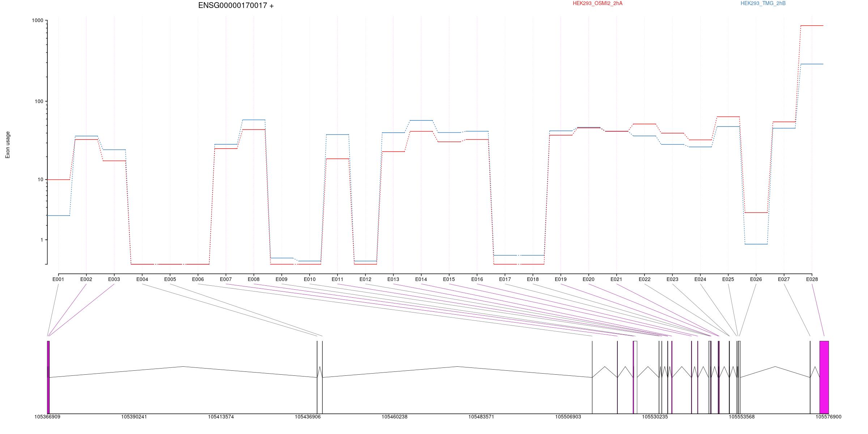The image size is (868, 434).
Task: Click the Exon usage y-axis title
Action: (x=8, y=145)
